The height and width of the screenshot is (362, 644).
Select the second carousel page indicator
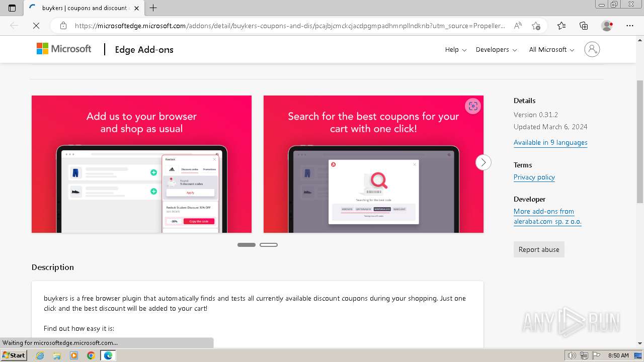[269, 245]
